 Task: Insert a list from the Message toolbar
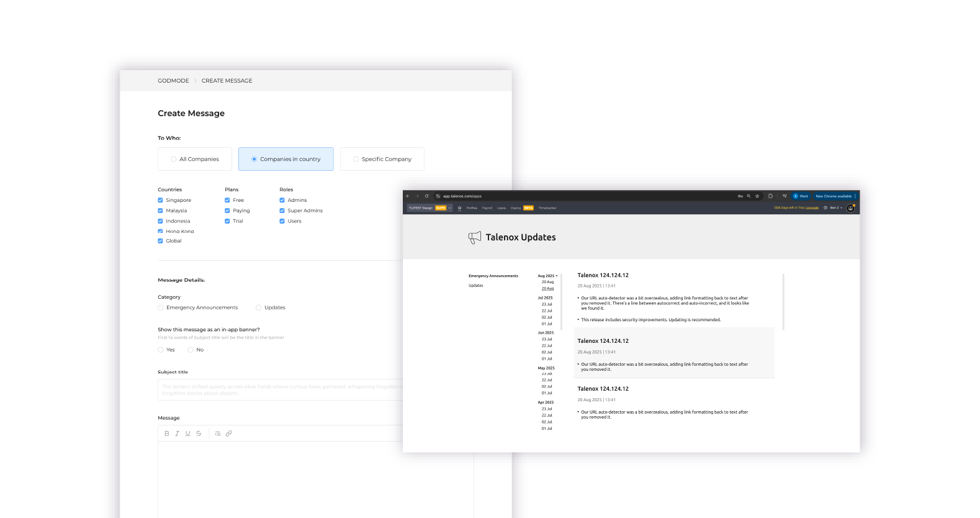tap(218, 434)
